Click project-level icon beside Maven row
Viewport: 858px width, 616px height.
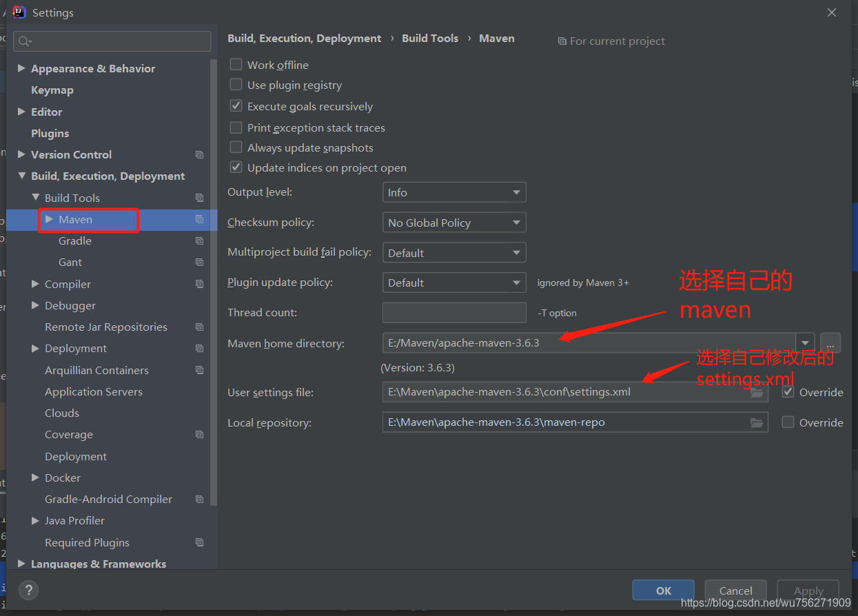click(199, 219)
